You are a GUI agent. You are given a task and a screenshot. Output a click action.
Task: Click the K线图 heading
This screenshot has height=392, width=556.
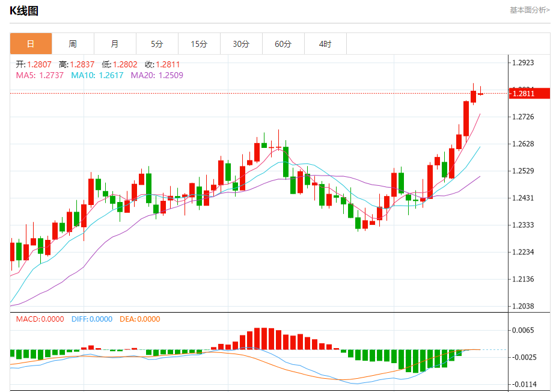pyautogui.click(x=24, y=11)
